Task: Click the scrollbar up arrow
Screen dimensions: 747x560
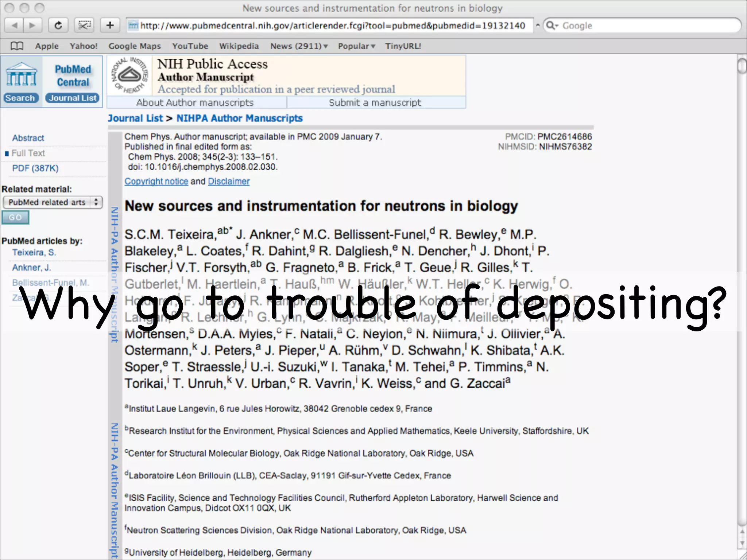Action: pos(742,532)
